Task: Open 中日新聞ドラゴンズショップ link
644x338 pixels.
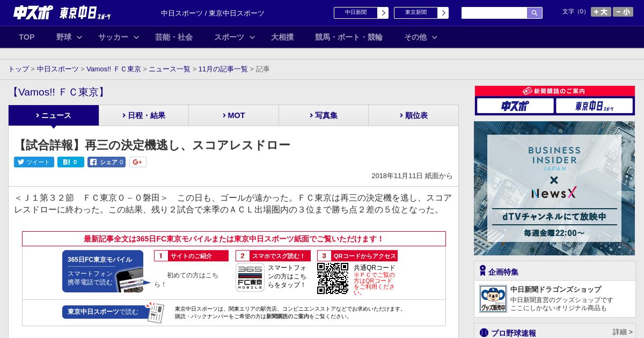Action: [555, 289]
